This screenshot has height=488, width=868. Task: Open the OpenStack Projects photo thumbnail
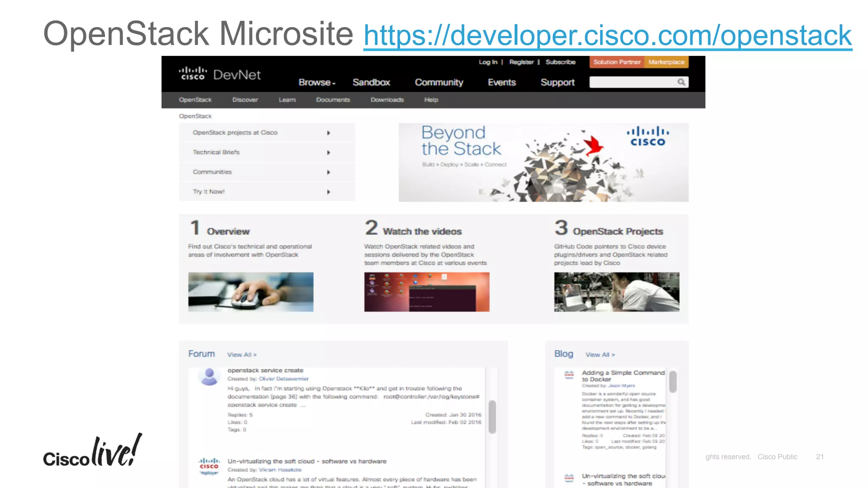[617, 292]
